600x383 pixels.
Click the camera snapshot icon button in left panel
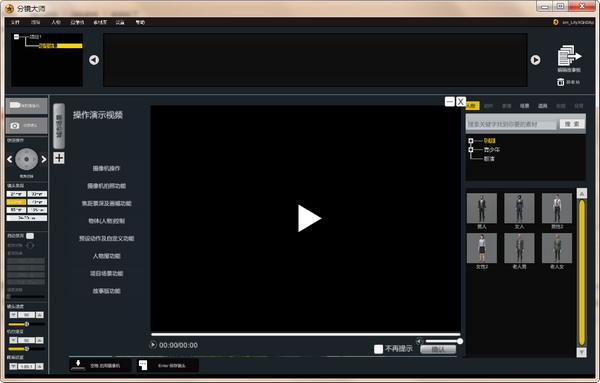26,125
